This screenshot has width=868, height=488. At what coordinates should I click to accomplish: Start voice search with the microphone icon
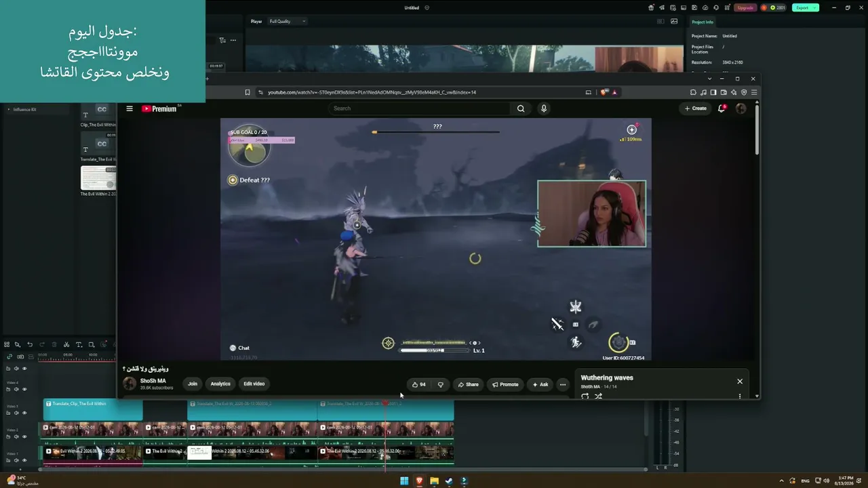pyautogui.click(x=543, y=108)
